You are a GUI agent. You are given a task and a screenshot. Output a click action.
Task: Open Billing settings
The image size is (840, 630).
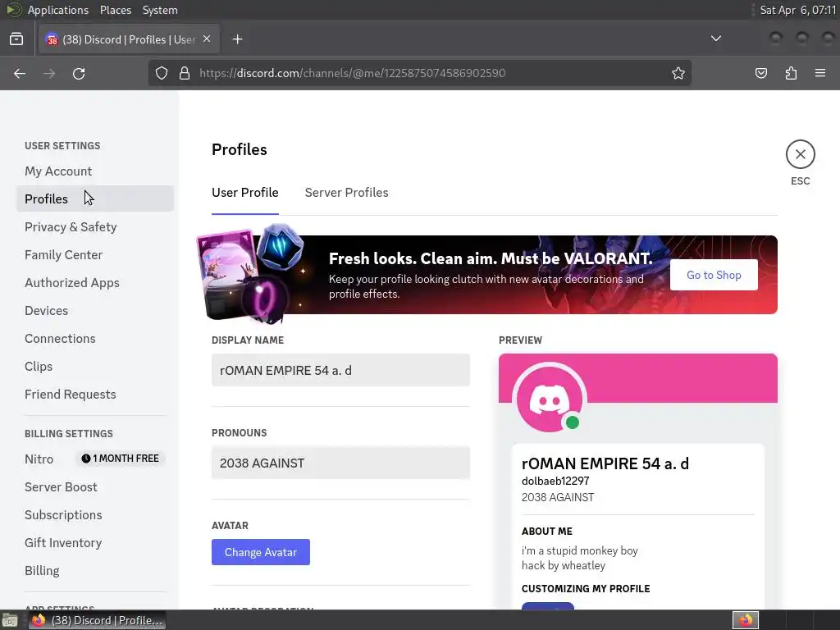coord(95,570)
